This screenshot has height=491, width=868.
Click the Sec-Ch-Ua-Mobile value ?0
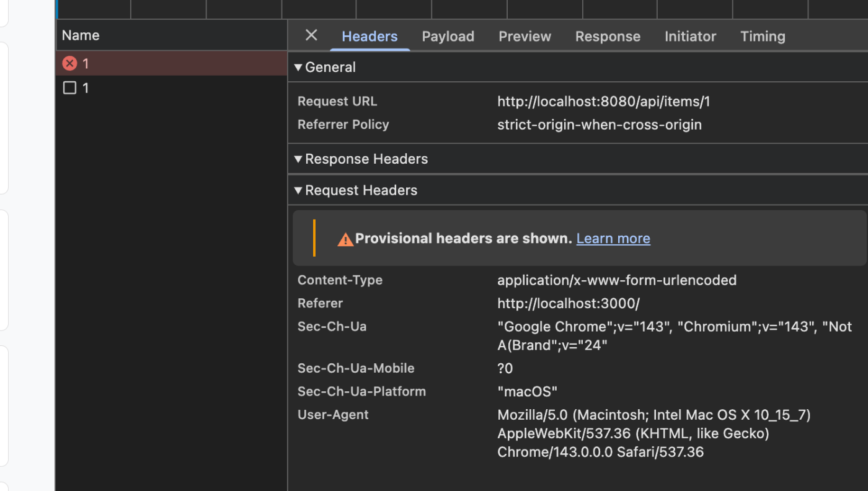coord(505,368)
